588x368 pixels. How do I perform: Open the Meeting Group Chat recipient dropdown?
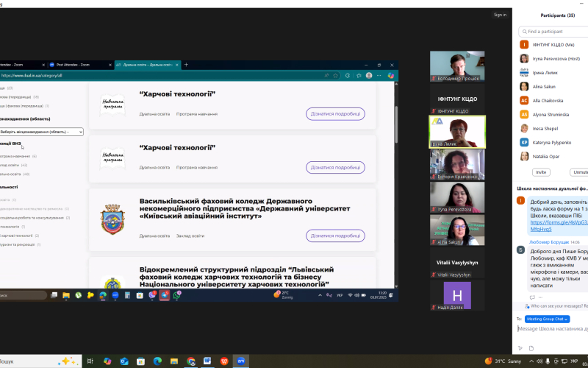547,319
